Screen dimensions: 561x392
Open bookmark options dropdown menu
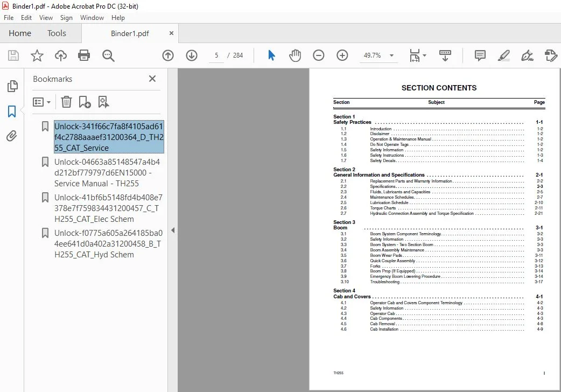click(x=41, y=102)
